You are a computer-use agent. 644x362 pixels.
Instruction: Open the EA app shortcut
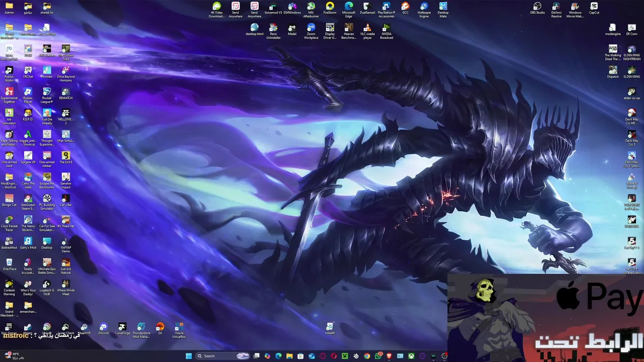(x=160, y=329)
